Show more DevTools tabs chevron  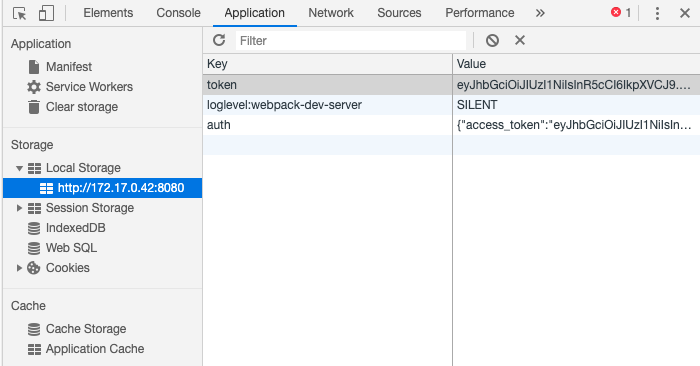pos(540,13)
